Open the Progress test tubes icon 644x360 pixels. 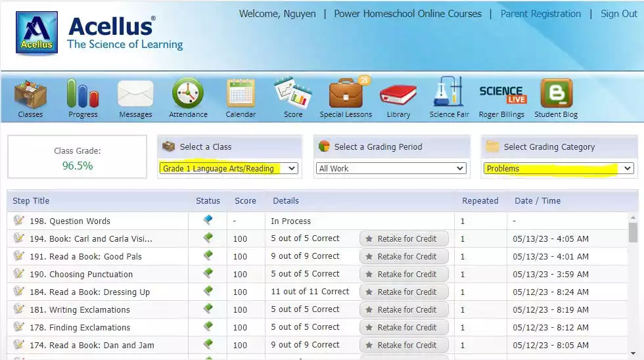(83, 95)
